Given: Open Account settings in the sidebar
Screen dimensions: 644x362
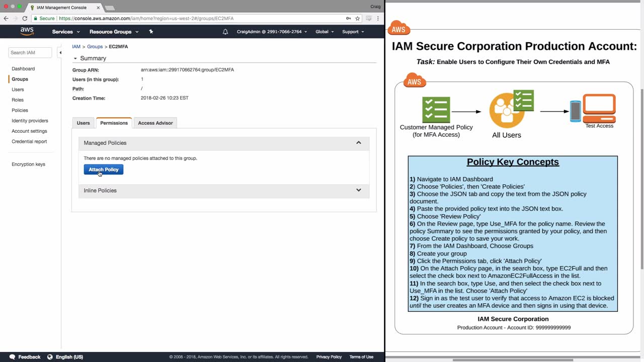Looking at the screenshot, I should [29, 131].
